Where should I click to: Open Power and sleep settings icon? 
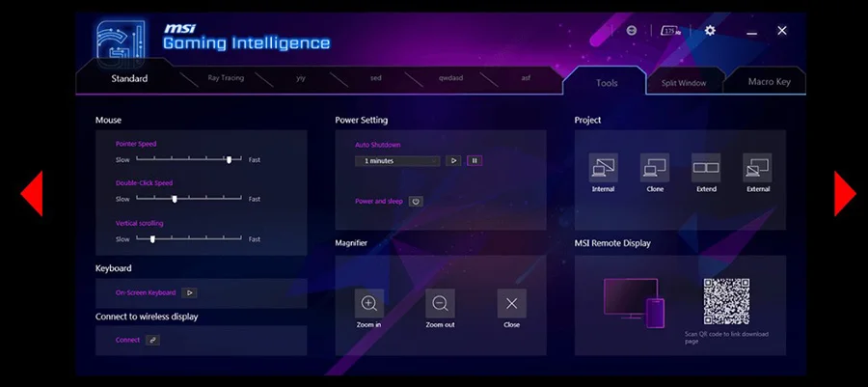(x=416, y=202)
